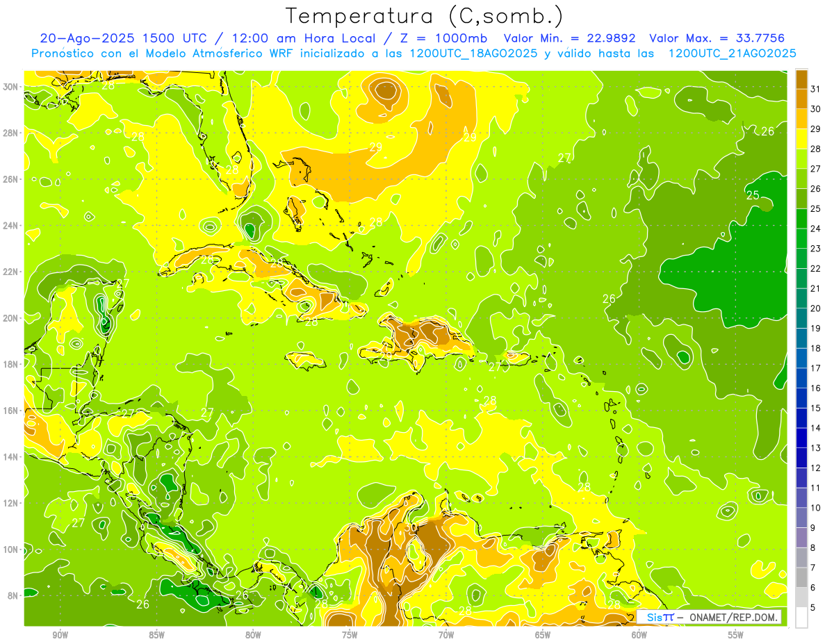The image size is (834, 644).
Task: Click the longitude axis label 65W
Action: pos(543,635)
